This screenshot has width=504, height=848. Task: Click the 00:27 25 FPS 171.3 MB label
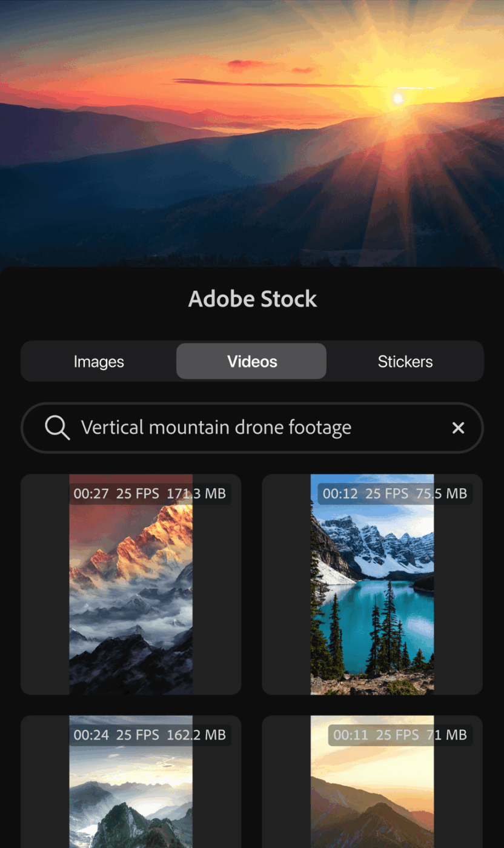click(x=150, y=494)
